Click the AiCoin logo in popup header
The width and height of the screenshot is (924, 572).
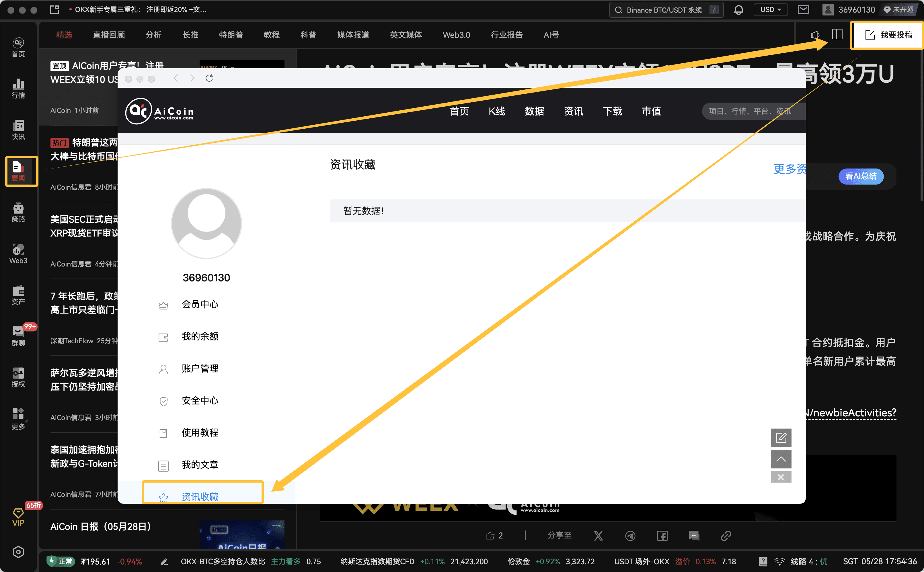point(159,111)
